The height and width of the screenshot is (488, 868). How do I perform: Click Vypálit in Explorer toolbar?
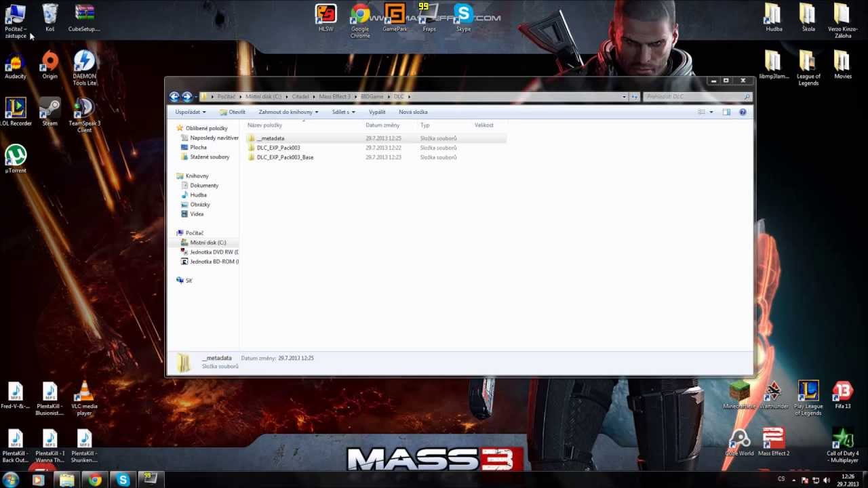(x=377, y=112)
